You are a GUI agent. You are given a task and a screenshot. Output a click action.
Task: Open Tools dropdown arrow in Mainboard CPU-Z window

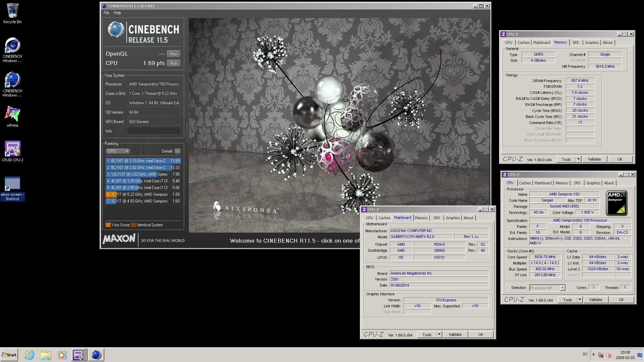439,335
